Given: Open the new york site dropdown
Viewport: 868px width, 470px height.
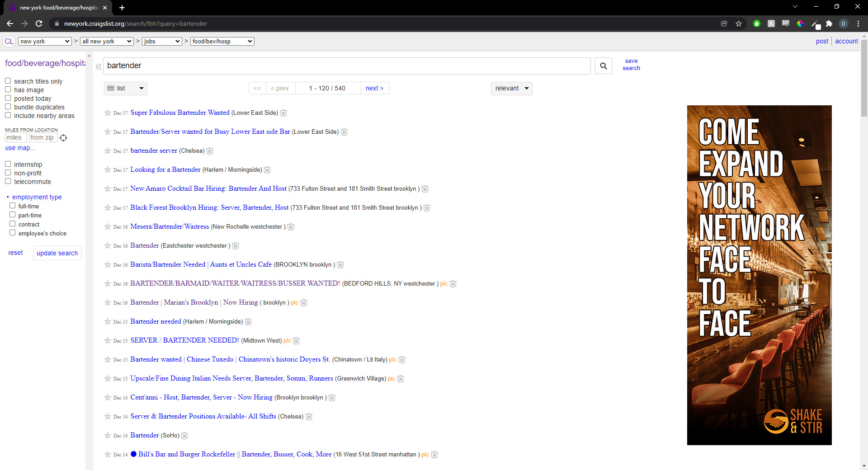Looking at the screenshot, I should [x=45, y=41].
